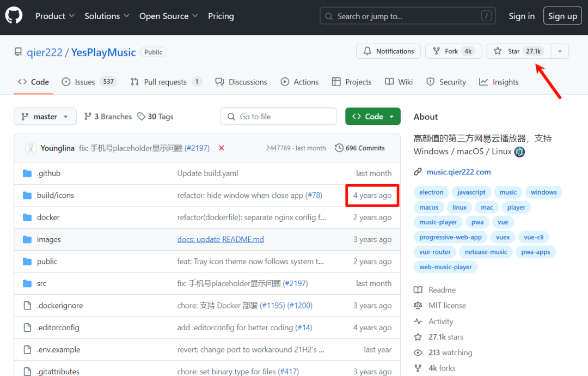Visit the music.qier222.com website link
The width and height of the screenshot is (588, 376).
click(x=458, y=172)
